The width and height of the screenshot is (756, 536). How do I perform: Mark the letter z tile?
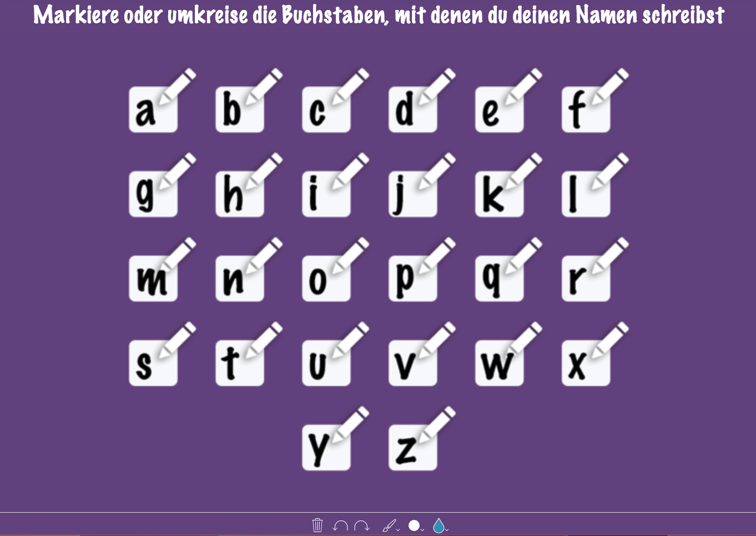pos(413,447)
